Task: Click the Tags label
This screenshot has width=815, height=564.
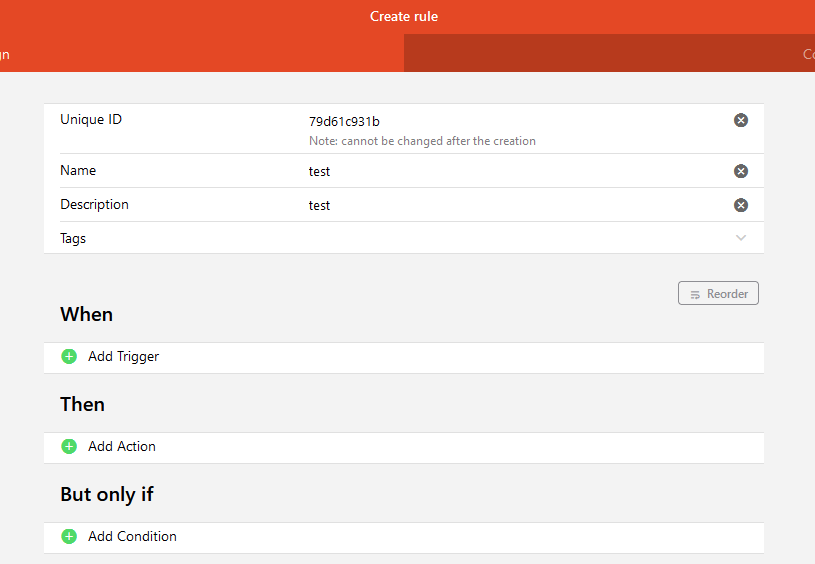Action: pos(73,239)
